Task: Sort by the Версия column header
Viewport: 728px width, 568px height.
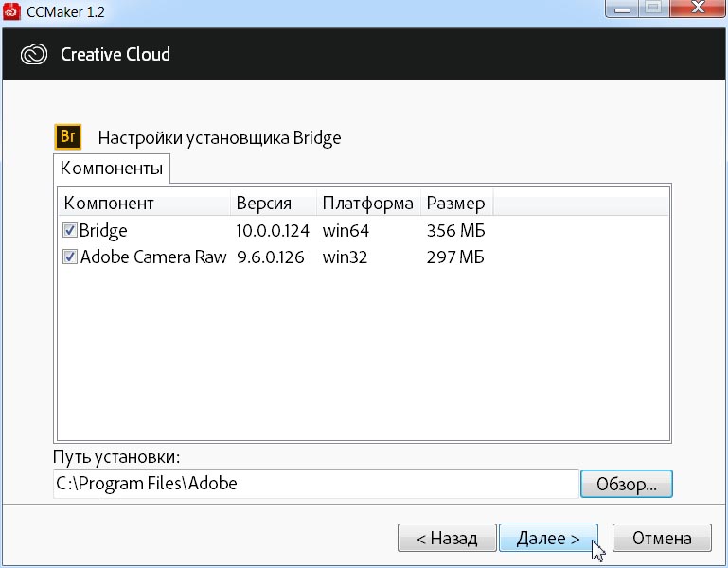Action: tap(274, 203)
